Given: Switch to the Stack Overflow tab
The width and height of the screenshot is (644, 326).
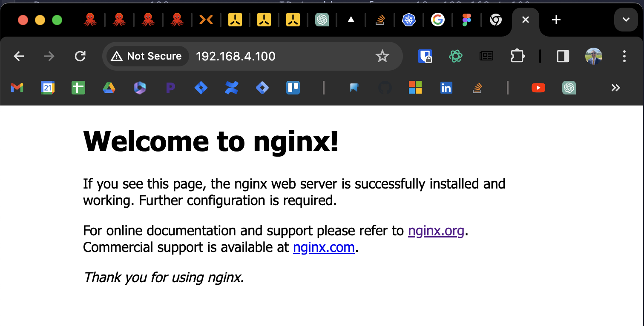Looking at the screenshot, I should pos(380,20).
